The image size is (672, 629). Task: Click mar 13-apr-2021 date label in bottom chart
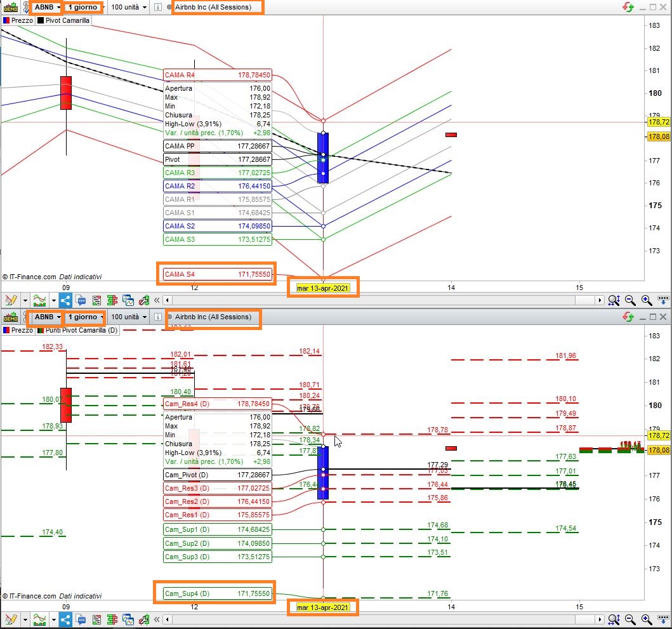[323, 607]
